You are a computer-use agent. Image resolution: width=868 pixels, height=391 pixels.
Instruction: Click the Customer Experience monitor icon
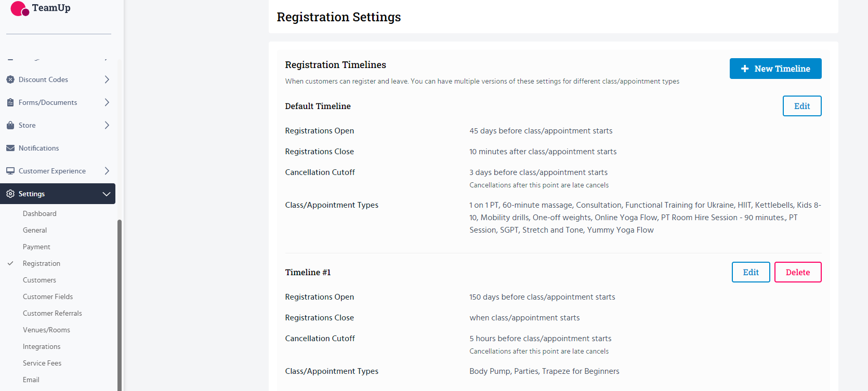pyautogui.click(x=10, y=171)
